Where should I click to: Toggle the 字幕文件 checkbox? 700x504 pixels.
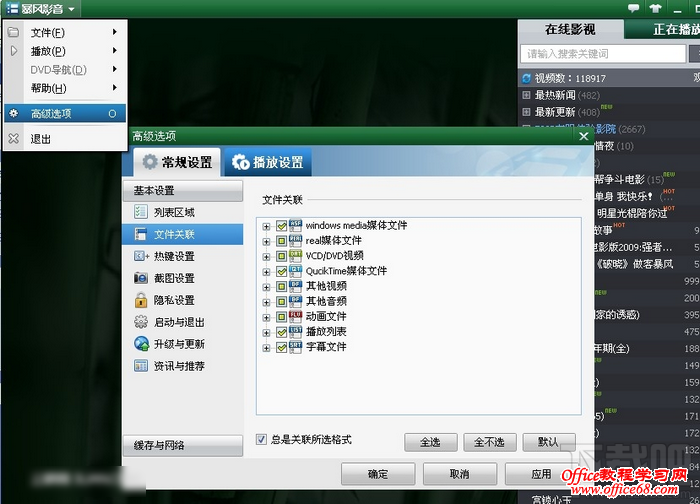tap(281, 347)
